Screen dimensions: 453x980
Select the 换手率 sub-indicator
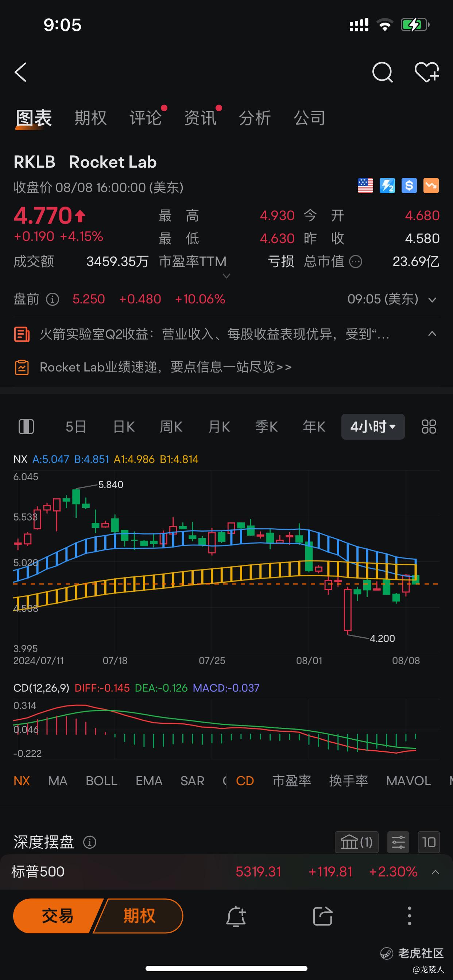(348, 781)
